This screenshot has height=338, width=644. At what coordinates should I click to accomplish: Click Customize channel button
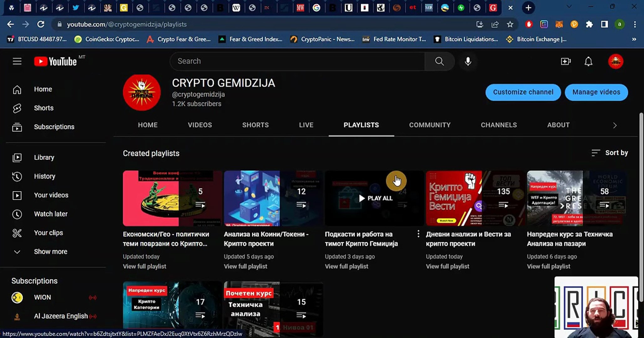point(523,92)
